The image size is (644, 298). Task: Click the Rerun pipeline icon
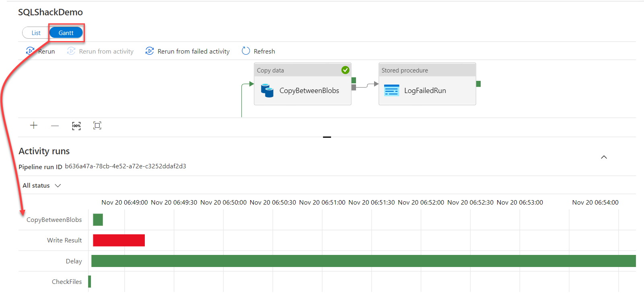tap(30, 51)
